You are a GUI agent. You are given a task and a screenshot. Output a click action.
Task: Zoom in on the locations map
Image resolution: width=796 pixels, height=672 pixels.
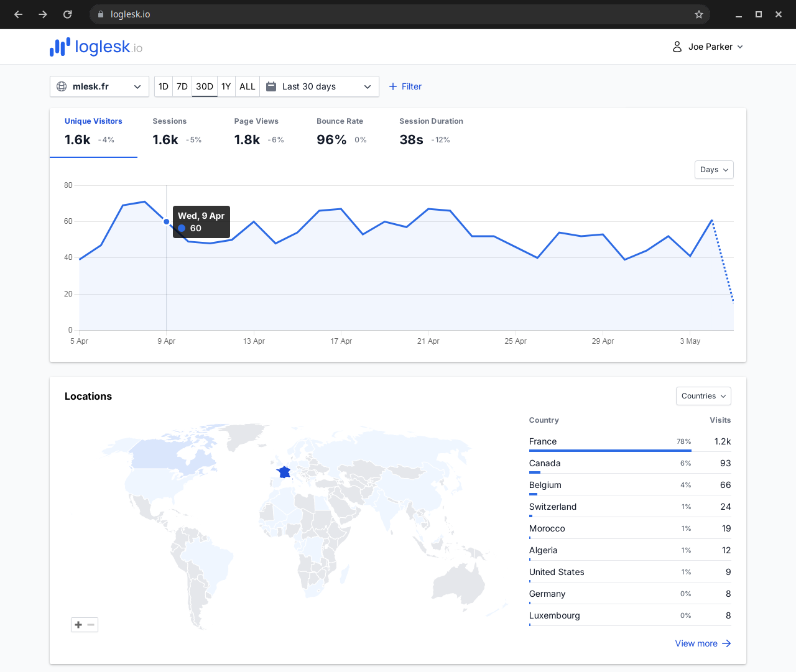point(78,625)
